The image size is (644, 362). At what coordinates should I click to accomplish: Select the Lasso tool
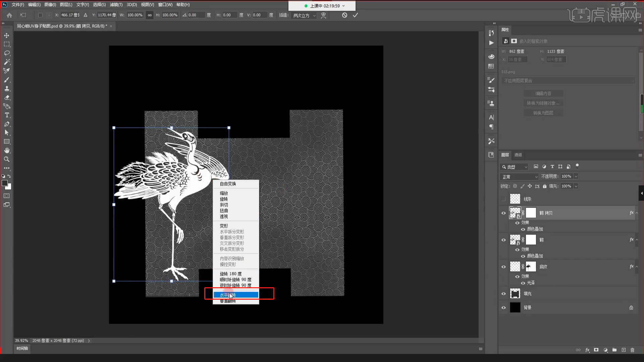point(7,53)
